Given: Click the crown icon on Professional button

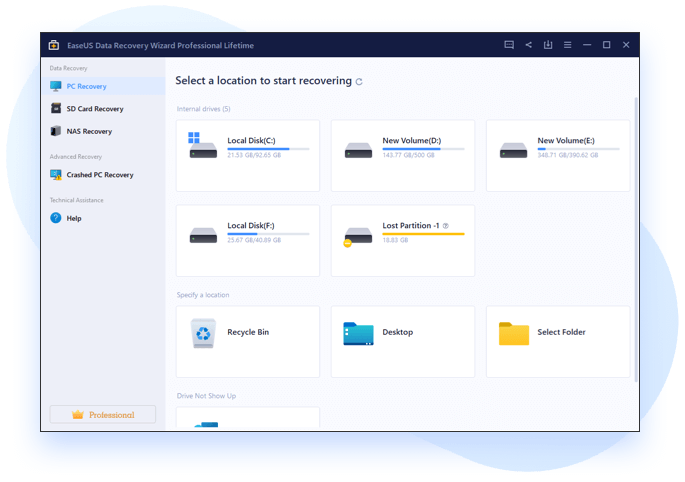Looking at the screenshot, I should (x=78, y=414).
